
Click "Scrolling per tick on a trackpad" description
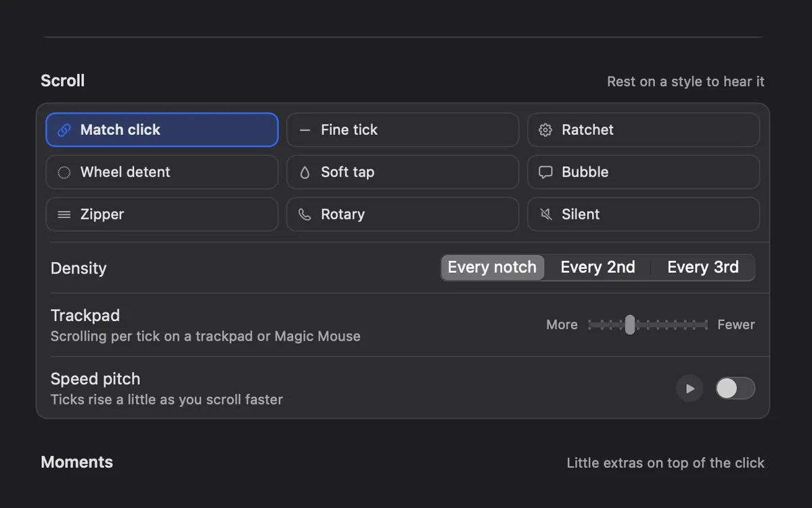coord(206,336)
